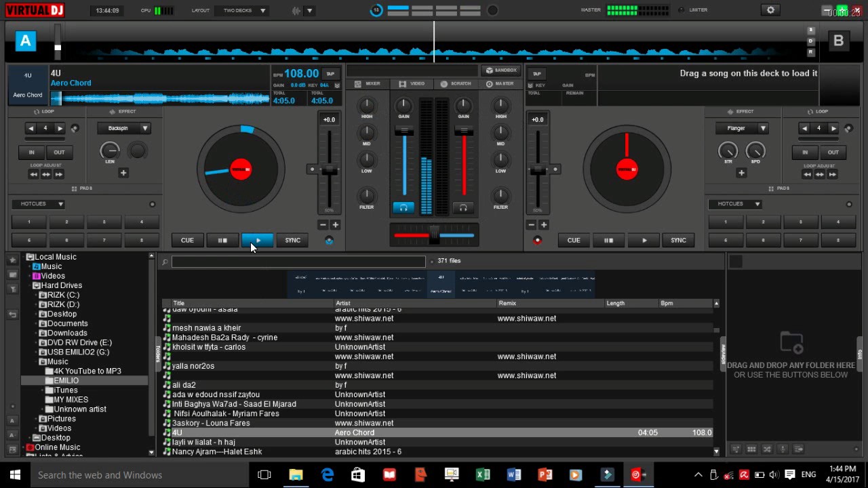Select the Local Music tree item
Viewport: 868px width, 488px height.
tap(56, 257)
